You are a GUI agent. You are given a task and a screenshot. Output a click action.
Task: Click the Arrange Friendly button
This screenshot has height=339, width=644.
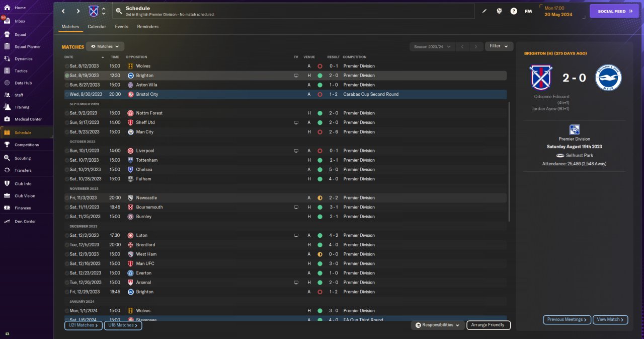tap(489, 325)
